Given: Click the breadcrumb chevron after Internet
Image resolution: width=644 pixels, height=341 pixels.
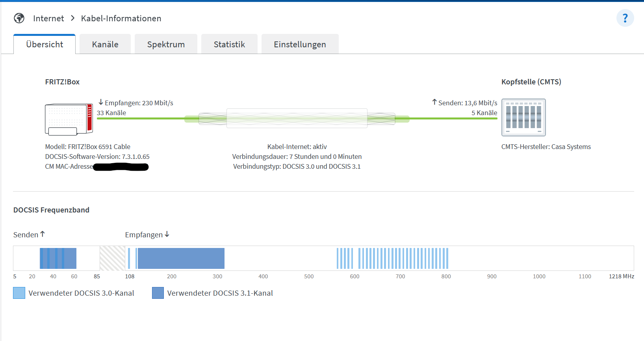Looking at the screenshot, I should (72, 18).
